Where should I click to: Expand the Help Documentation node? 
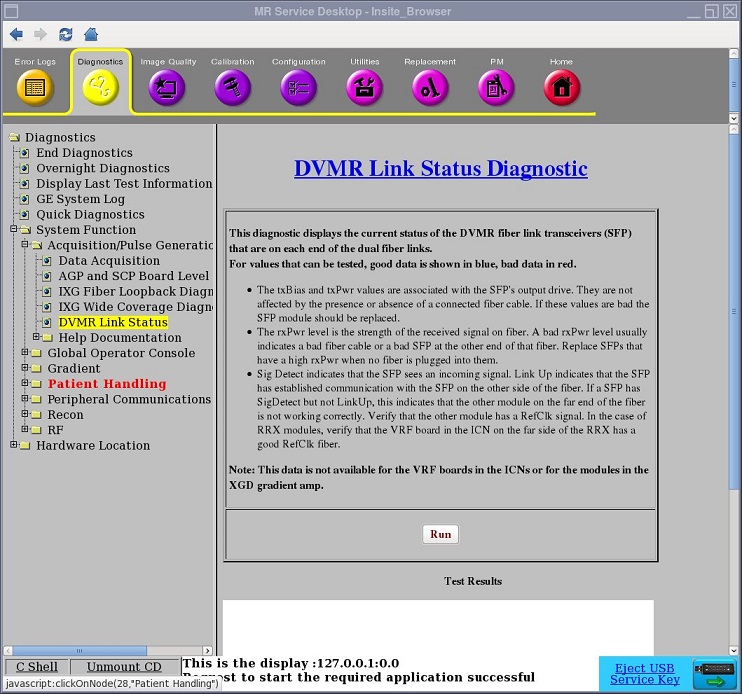tap(37, 338)
